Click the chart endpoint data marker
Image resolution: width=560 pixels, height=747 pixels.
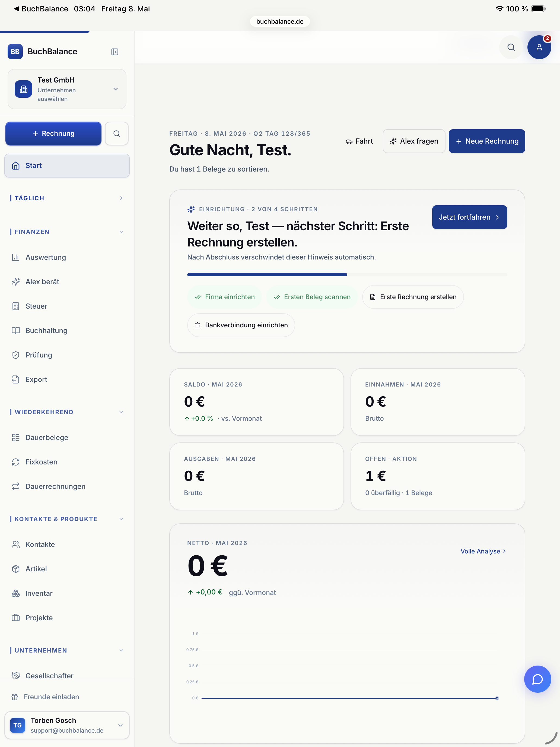pyautogui.click(x=497, y=698)
